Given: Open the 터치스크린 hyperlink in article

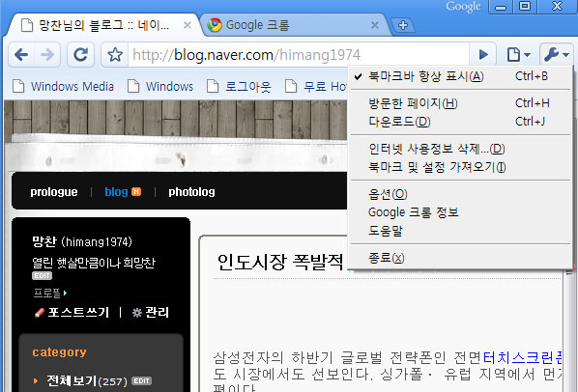Looking at the screenshot, I should click(x=523, y=357).
